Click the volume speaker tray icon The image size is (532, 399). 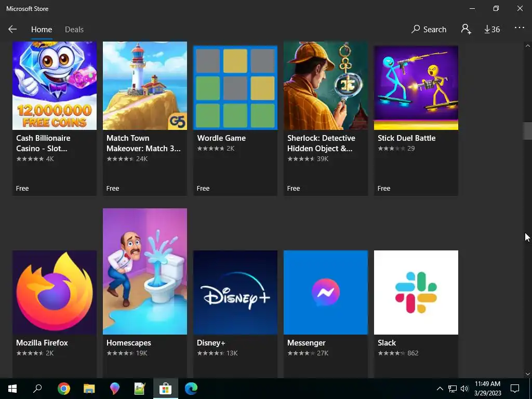click(x=464, y=389)
